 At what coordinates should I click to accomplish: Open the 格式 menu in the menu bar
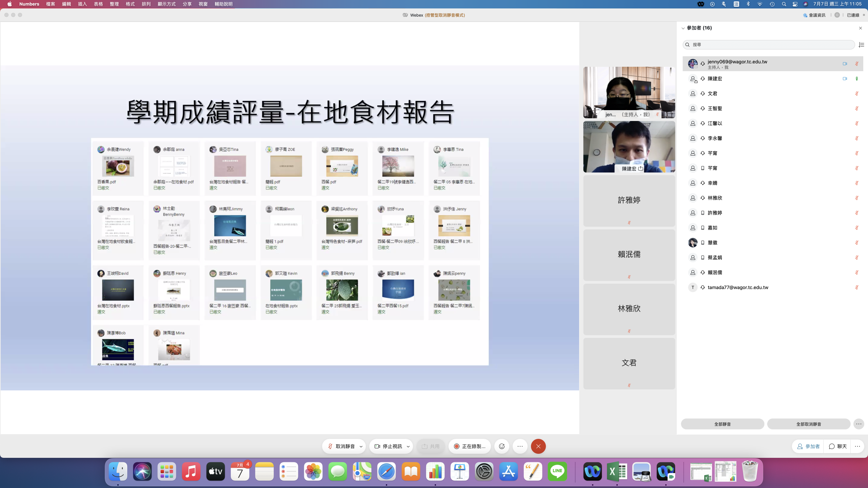pyautogui.click(x=130, y=4)
